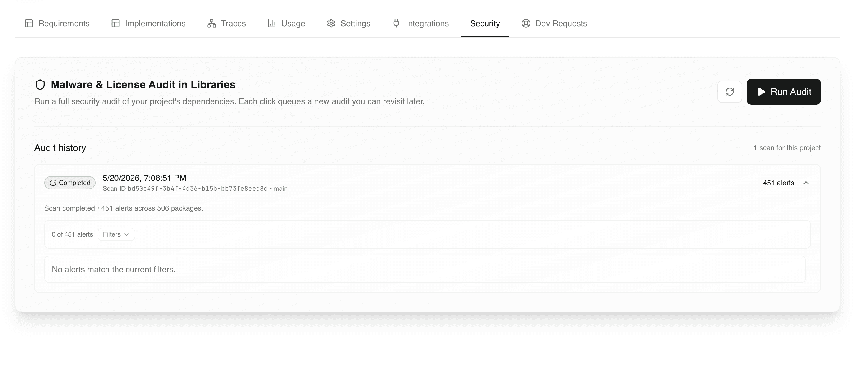Click the Audit history heading
Screen dimensions: 868x381
pyautogui.click(x=60, y=148)
